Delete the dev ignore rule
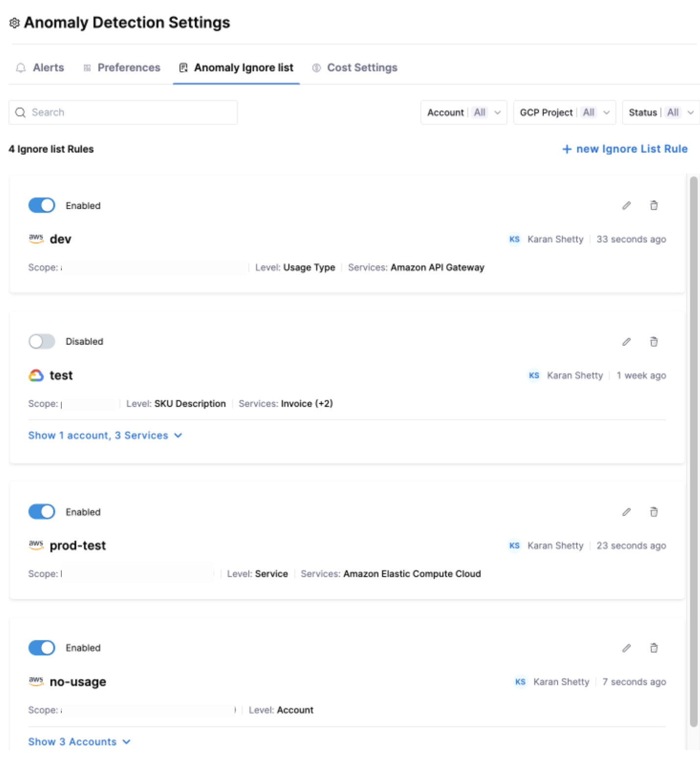Screen dimensions: 700x784 click(653, 206)
